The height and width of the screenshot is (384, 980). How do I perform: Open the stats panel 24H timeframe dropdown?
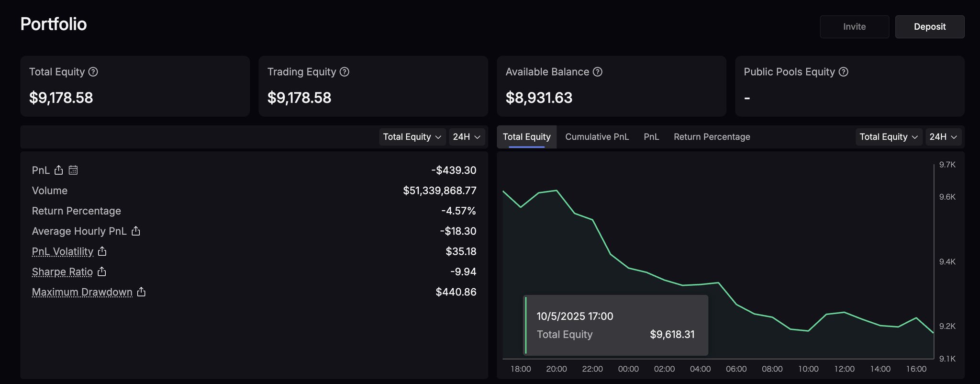(467, 137)
